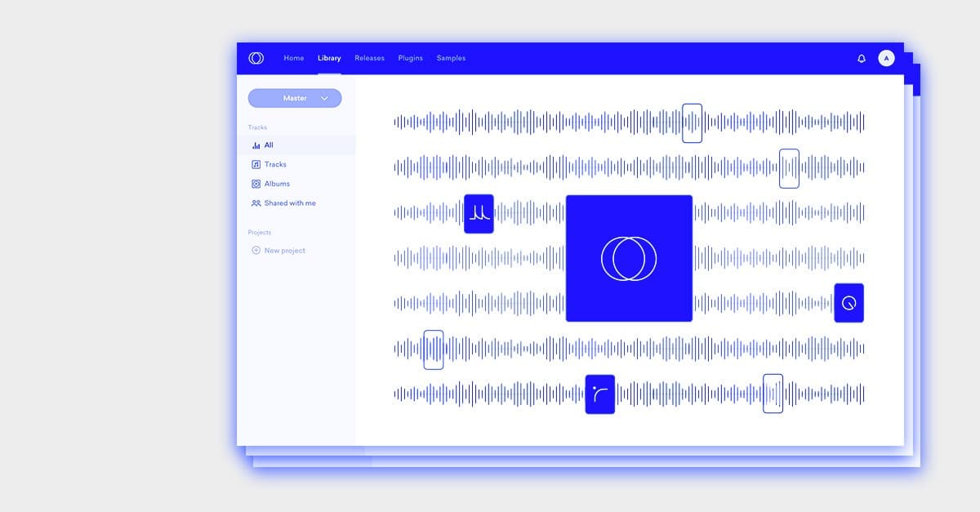Click the knob dial icon tile

tap(849, 303)
